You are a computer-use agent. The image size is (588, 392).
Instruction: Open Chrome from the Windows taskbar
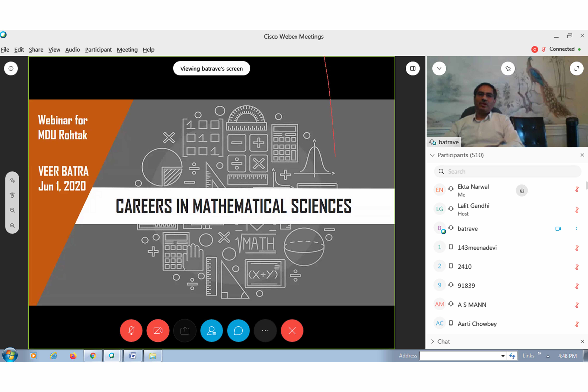[x=93, y=356]
